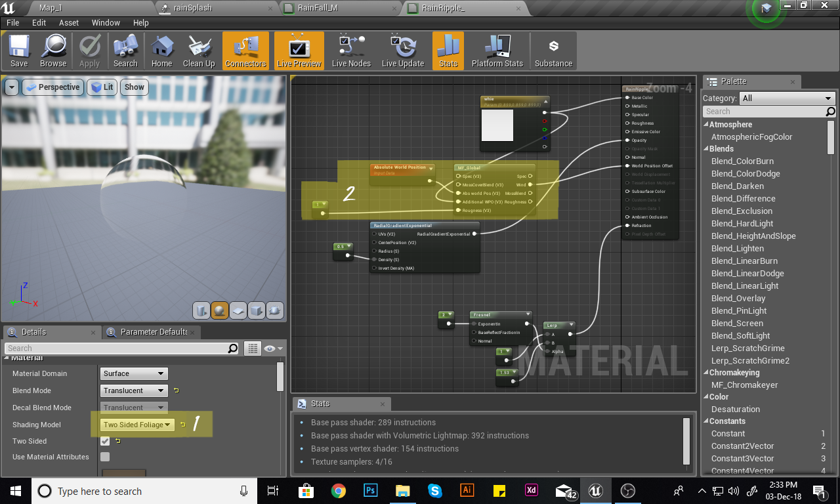Disable the Two Sided checkbox

coord(105,441)
